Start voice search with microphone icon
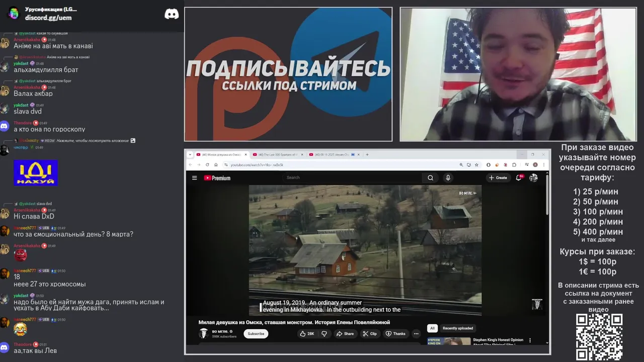 tap(448, 177)
